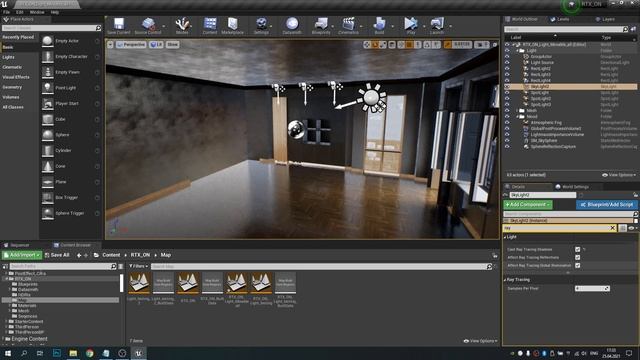The width and height of the screenshot is (640, 360).
Task: Open the Filters dropdown in Content Browser
Action: (138, 266)
